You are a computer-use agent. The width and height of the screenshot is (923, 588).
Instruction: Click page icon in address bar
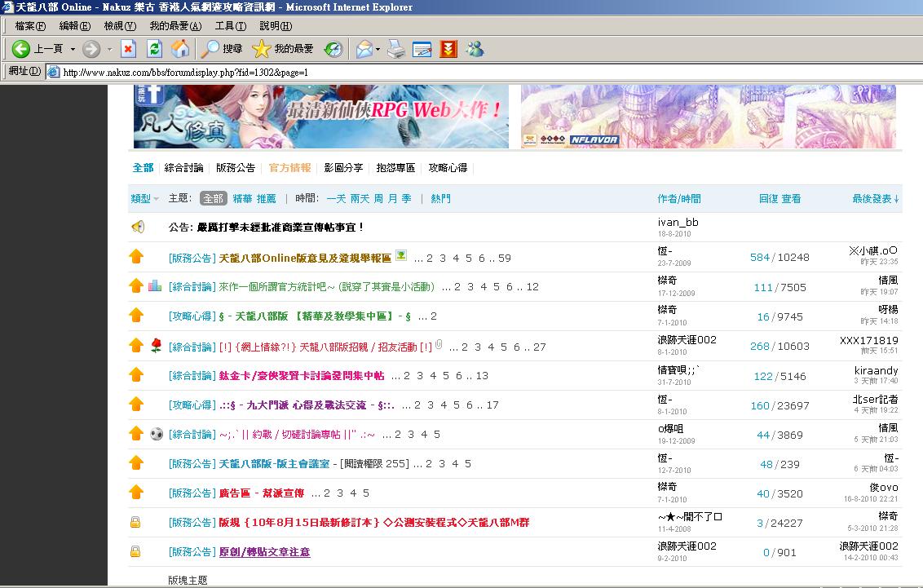[54, 72]
